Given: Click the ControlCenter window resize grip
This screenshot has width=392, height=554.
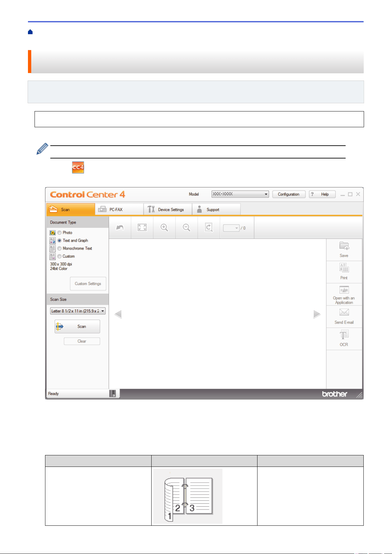Looking at the screenshot, I should pyautogui.click(x=359, y=395).
